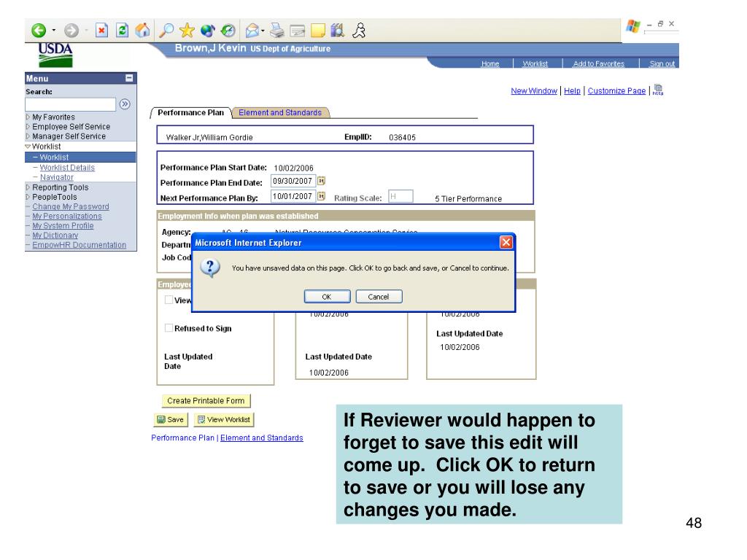This screenshot has width=747, height=560.
Task: Click the green Back arrow button
Action: 39,31
